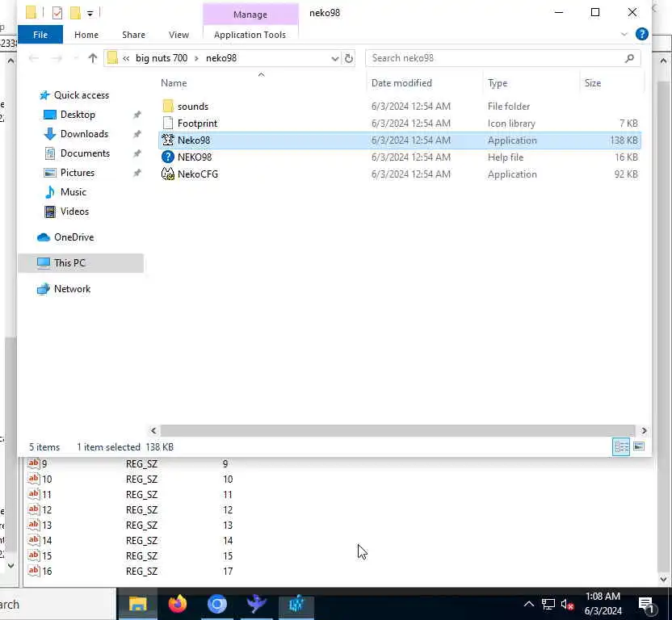Image resolution: width=672 pixels, height=620 pixels.
Task: Click registry scrollbar down arrow at right
Action: 663,580
